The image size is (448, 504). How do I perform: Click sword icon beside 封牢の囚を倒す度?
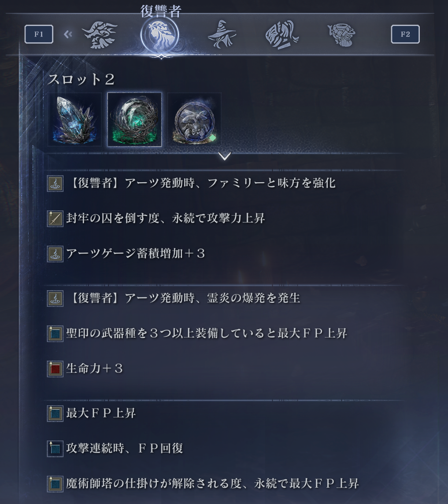tap(55, 219)
